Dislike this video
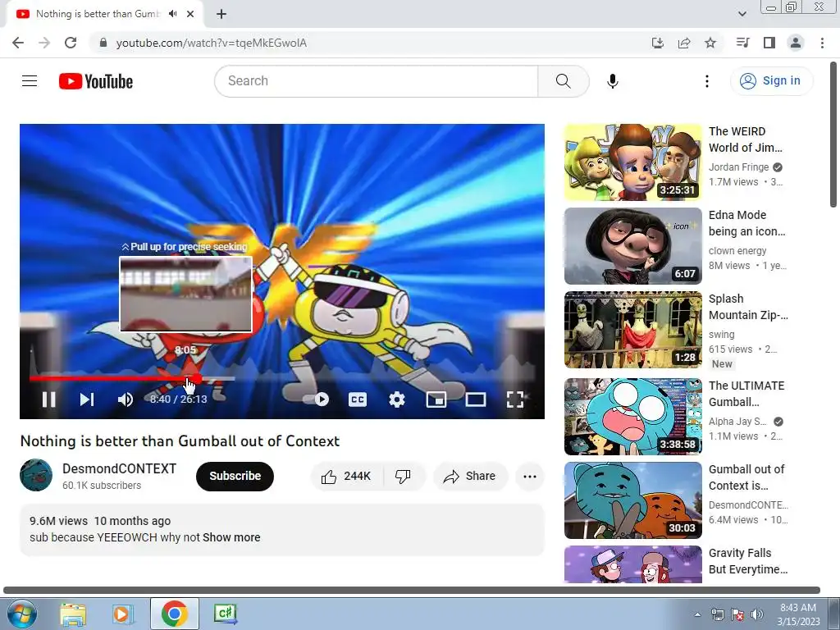Image resolution: width=840 pixels, height=630 pixels. [x=403, y=477]
